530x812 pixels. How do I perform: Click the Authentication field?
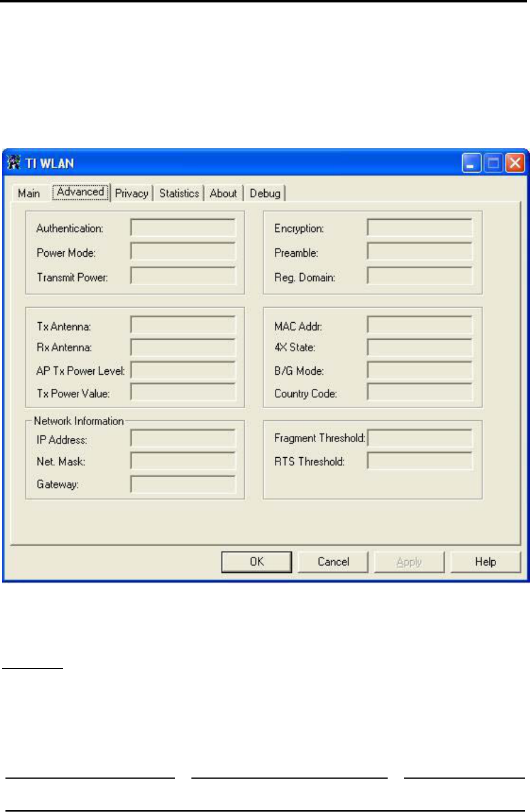tap(183, 228)
